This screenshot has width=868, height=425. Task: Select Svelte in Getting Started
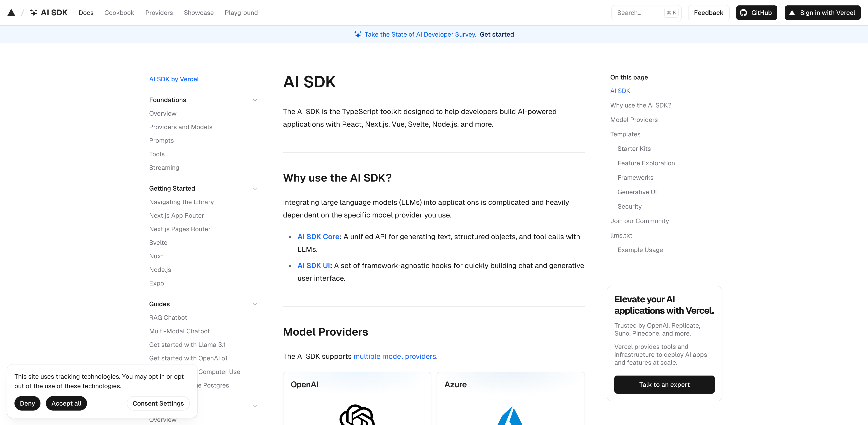[x=158, y=243]
